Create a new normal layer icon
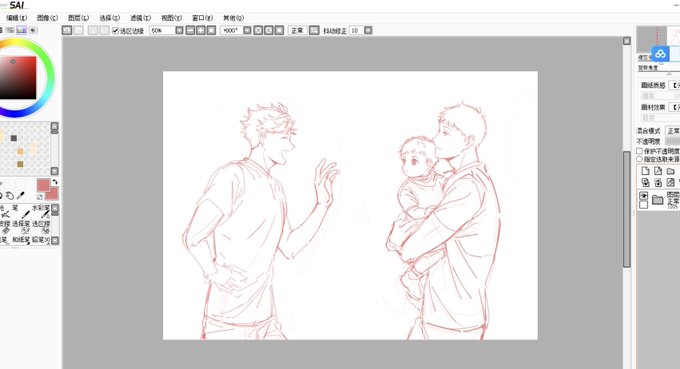Screen dimensions: 680x369 (645, 171)
